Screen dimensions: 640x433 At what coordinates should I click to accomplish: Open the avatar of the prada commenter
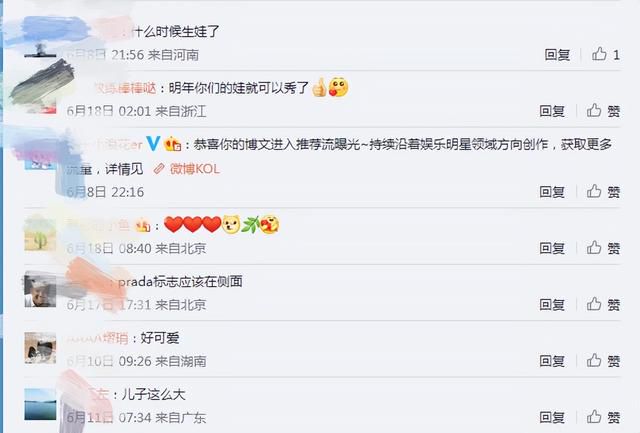coord(40,291)
